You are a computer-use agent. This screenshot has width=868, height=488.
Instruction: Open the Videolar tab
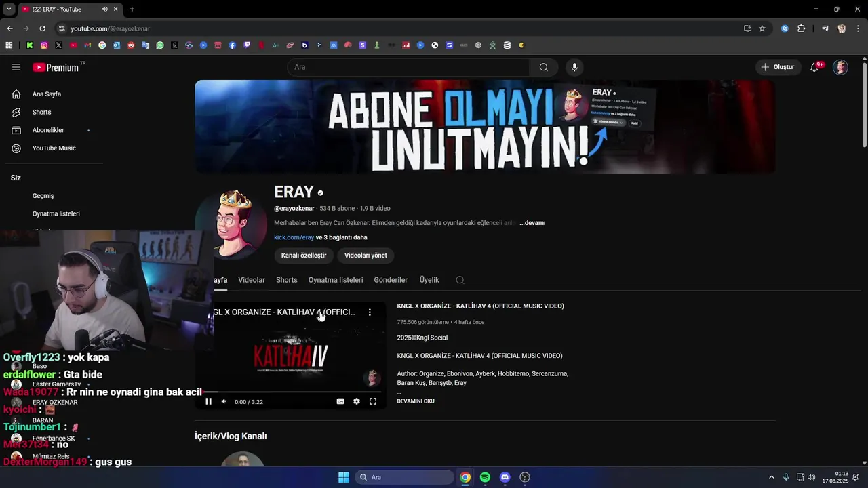coord(252,280)
